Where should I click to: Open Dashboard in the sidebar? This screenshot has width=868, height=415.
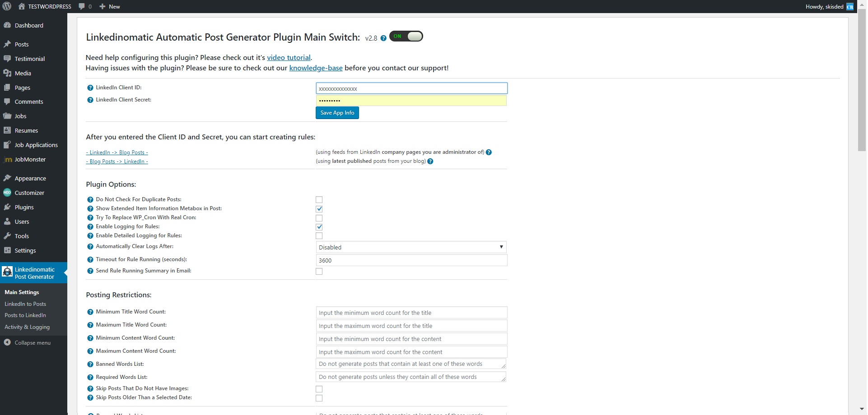coord(29,25)
